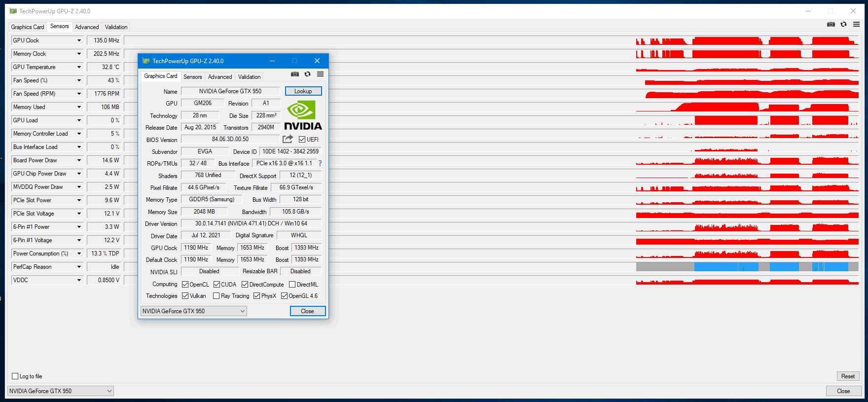Click the Board Power Draw value 14.6 W
868x402 pixels.
[x=104, y=160]
